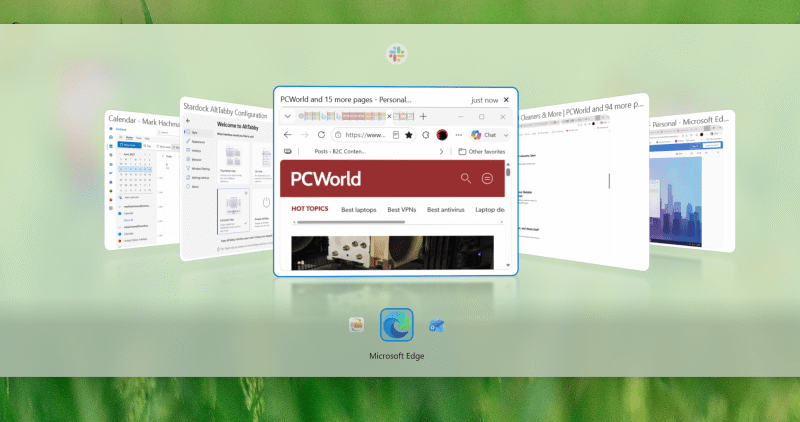This screenshot has height=422, width=800.
Task: Choose Carousel view card in AltTabby
Action: click(x=234, y=210)
